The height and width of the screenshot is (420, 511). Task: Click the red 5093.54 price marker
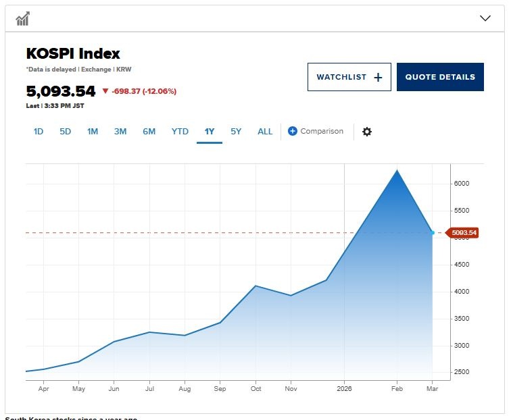[x=463, y=232]
